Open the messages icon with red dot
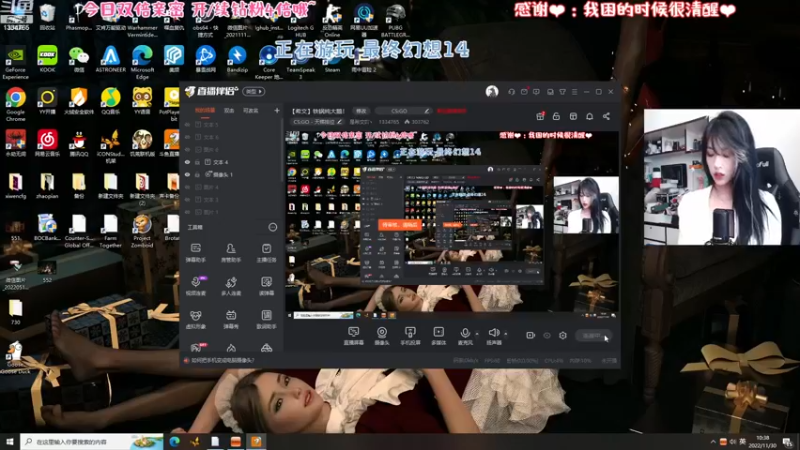 coord(524,92)
